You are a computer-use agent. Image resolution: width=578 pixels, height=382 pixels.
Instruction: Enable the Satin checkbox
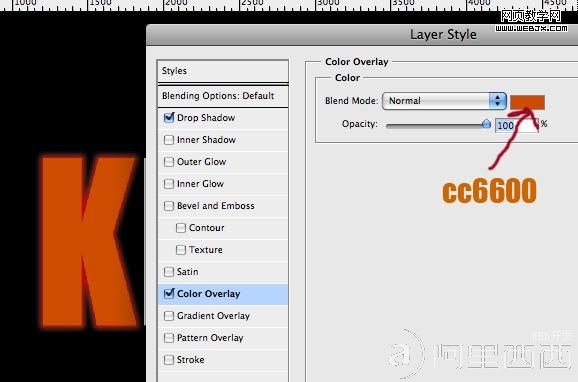click(x=169, y=272)
